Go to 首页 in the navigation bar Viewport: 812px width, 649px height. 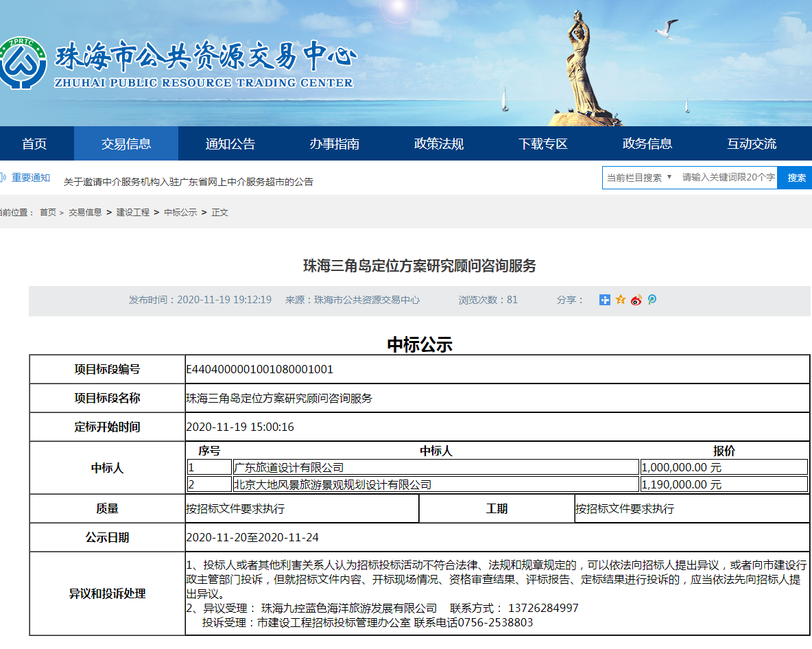point(34,144)
